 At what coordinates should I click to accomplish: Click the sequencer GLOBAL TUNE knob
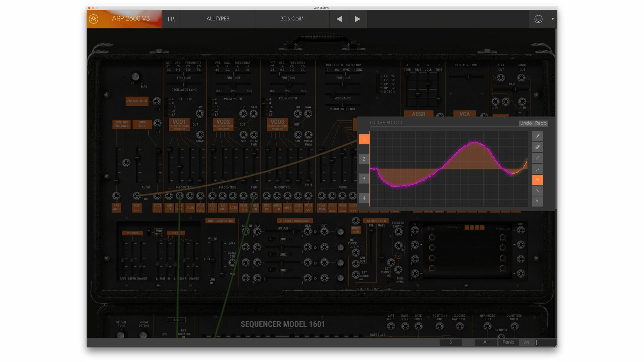pyautogui.click(x=121, y=334)
